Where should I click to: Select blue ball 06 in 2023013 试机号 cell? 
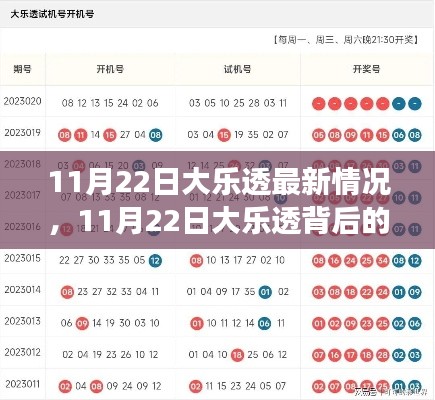[x=264, y=323]
